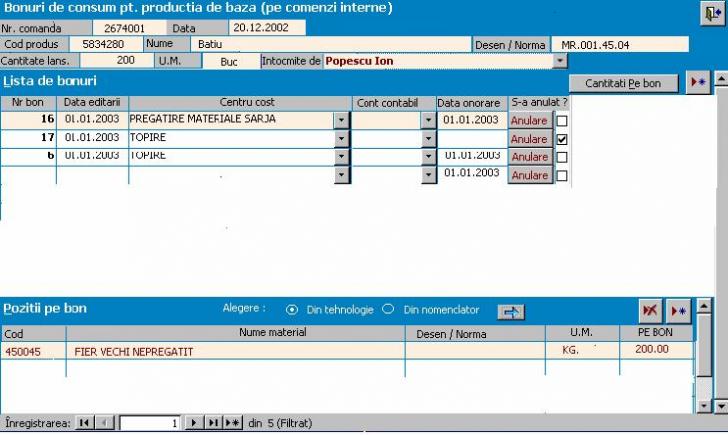Viewport: 728px width, 435px height.
Task: Click the add position icon in Pozitii pe bon
Action: click(679, 310)
